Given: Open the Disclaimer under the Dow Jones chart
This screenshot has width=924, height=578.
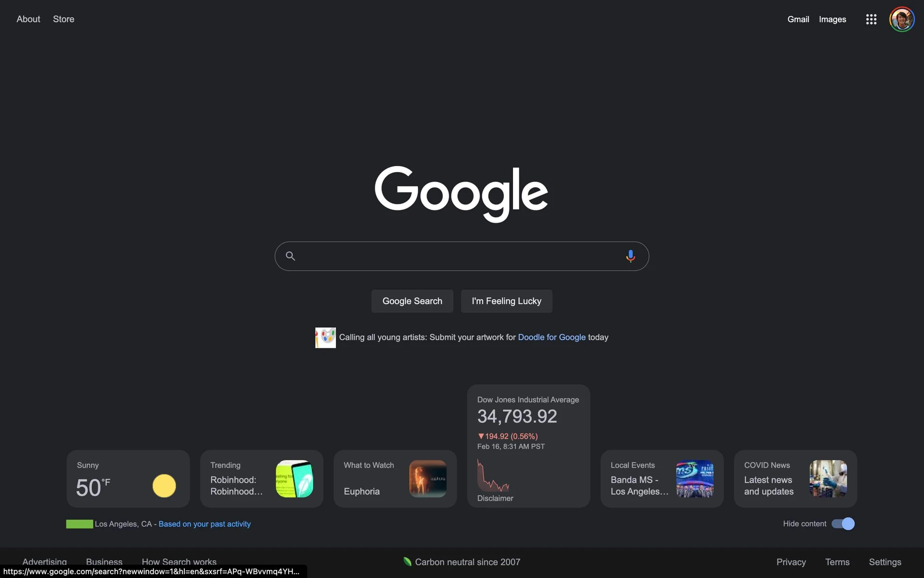Looking at the screenshot, I should click(495, 498).
